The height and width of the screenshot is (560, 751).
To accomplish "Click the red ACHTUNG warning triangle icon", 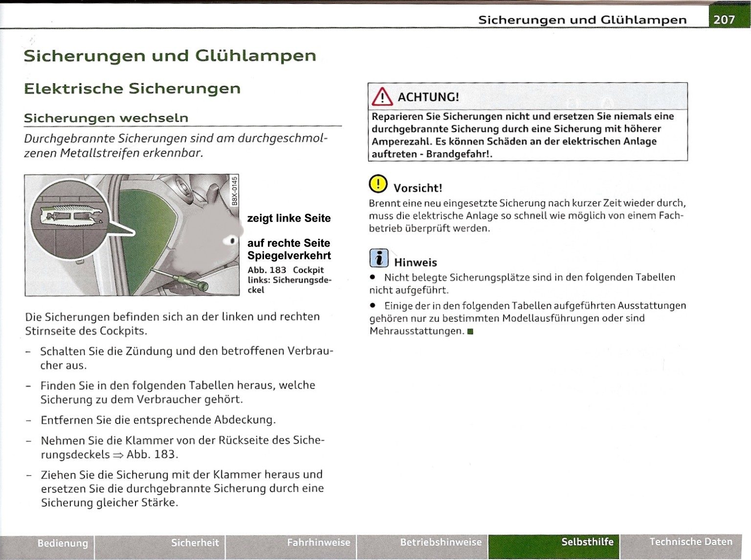I will click(x=382, y=96).
